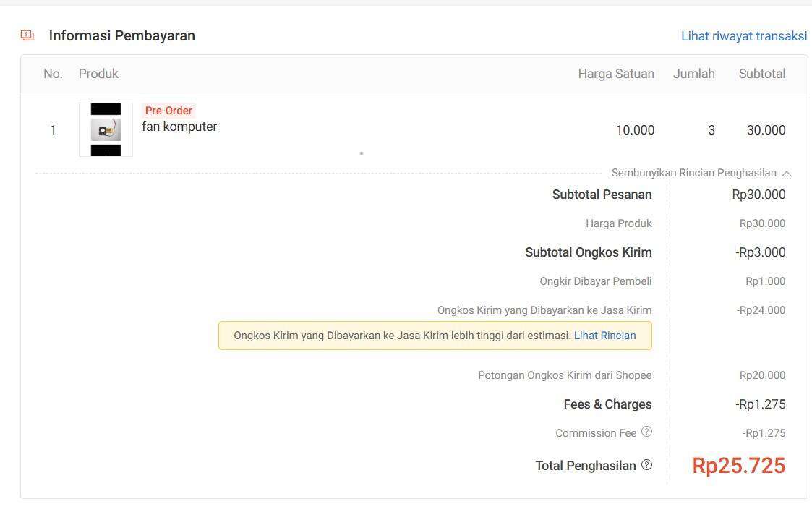This screenshot has width=812, height=512.
Task: Click the Harga Satuan column header
Action: pos(616,74)
